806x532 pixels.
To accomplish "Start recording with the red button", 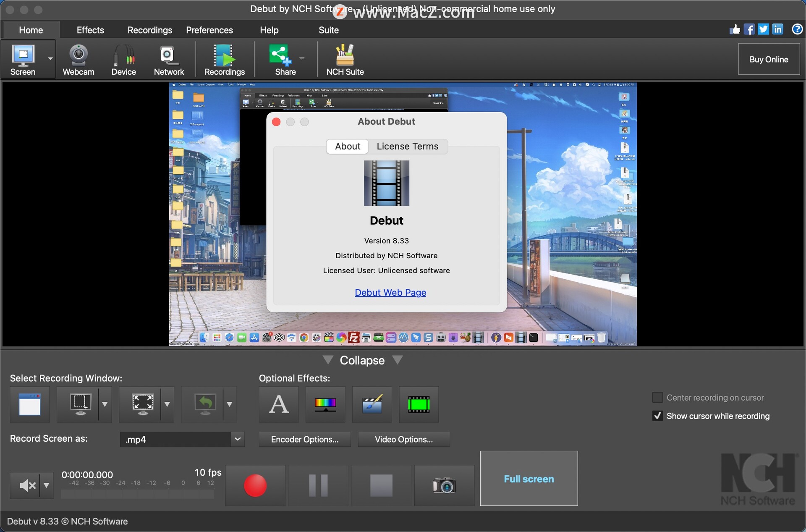I will point(255,485).
